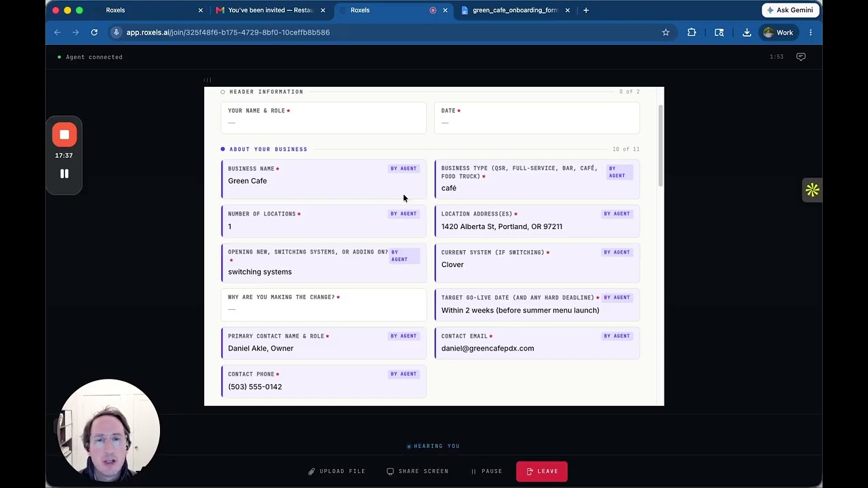The height and width of the screenshot is (488, 868).
Task: Click the Primary Contact Name field
Action: (323, 343)
